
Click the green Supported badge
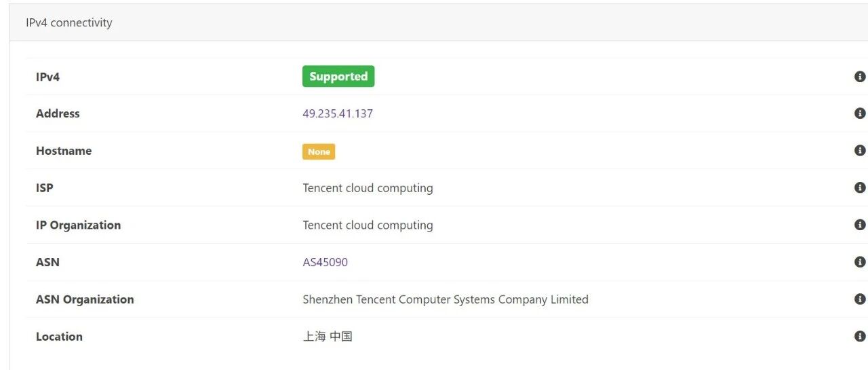click(x=338, y=76)
